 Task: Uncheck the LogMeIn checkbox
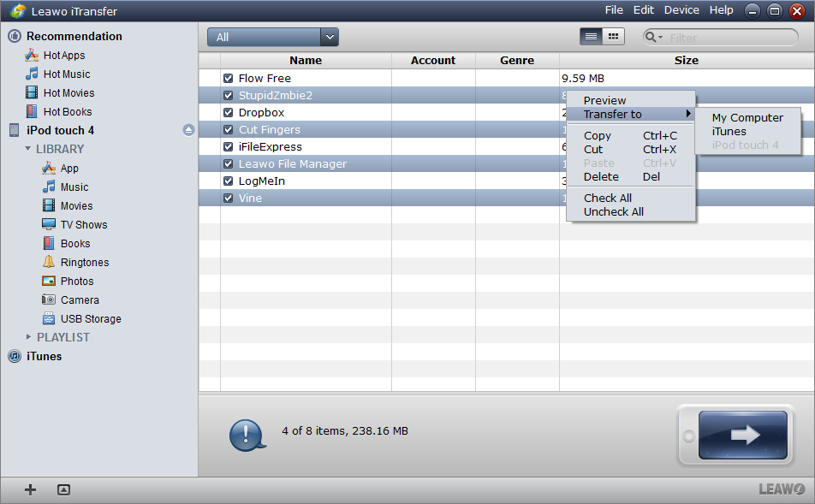pyautogui.click(x=228, y=181)
